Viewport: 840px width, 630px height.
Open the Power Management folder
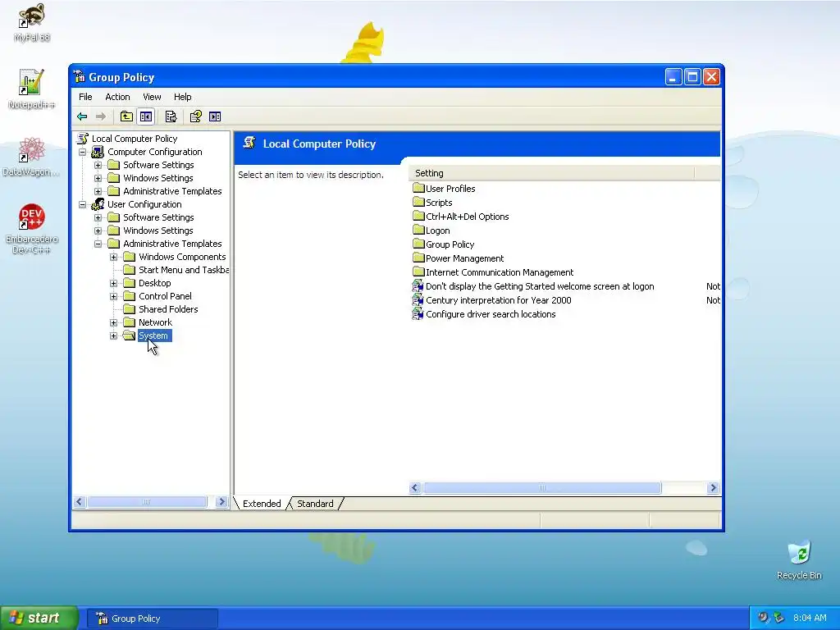point(459,258)
